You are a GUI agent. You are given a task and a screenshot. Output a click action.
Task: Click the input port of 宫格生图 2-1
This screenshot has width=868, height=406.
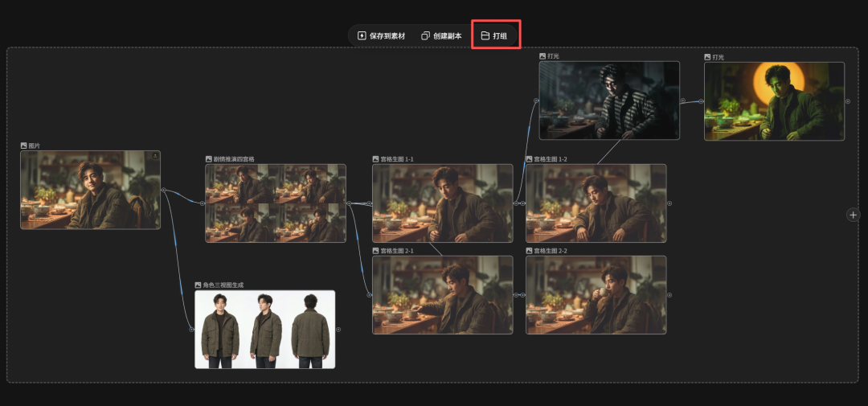click(369, 295)
